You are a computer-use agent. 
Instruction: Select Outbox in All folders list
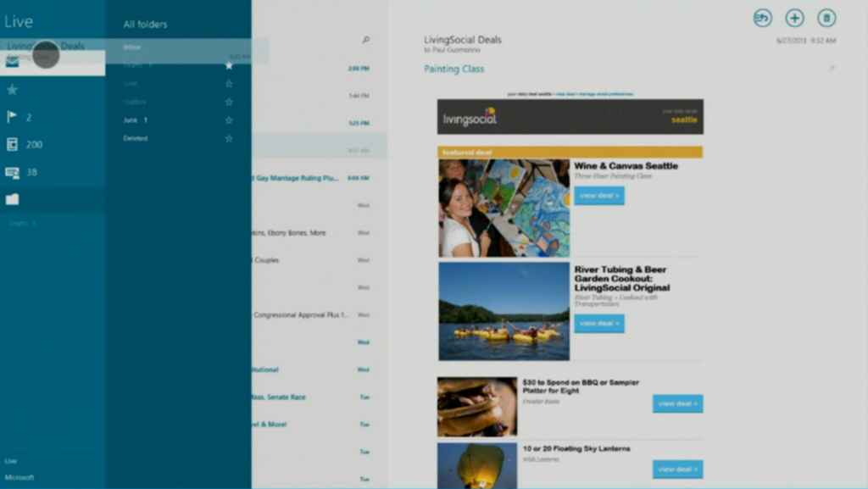click(x=135, y=102)
